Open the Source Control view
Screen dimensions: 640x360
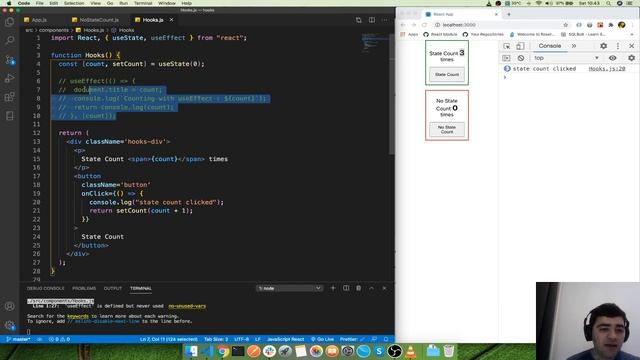(9, 60)
